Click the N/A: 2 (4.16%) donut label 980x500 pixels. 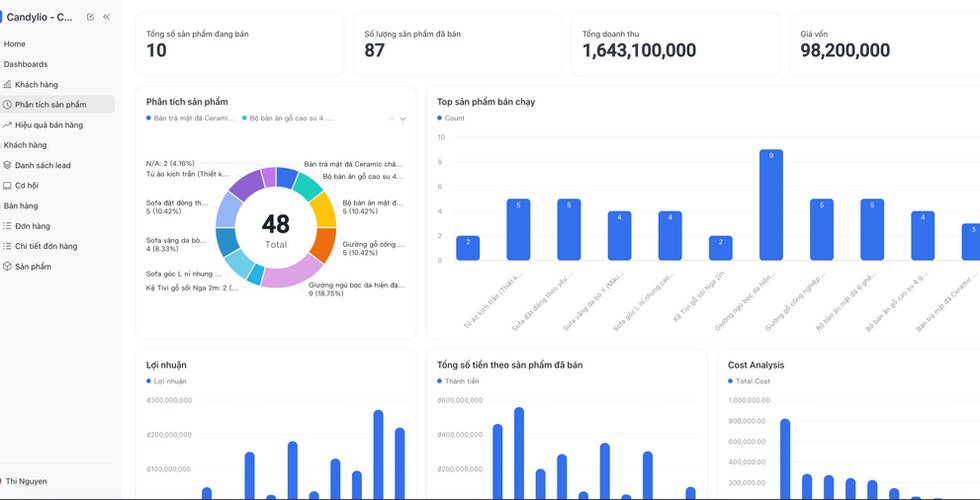(x=170, y=164)
